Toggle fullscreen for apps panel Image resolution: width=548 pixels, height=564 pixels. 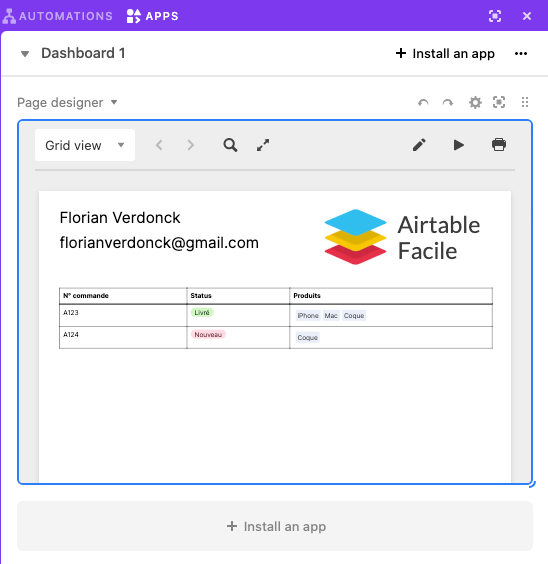[x=495, y=16]
